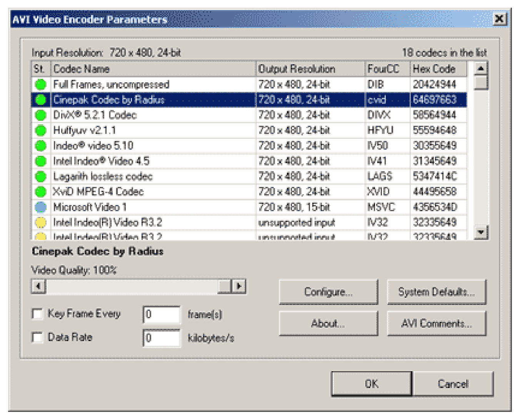Click the codec list vertical scrollbar thumb
520x420 pixels.
(481, 83)
